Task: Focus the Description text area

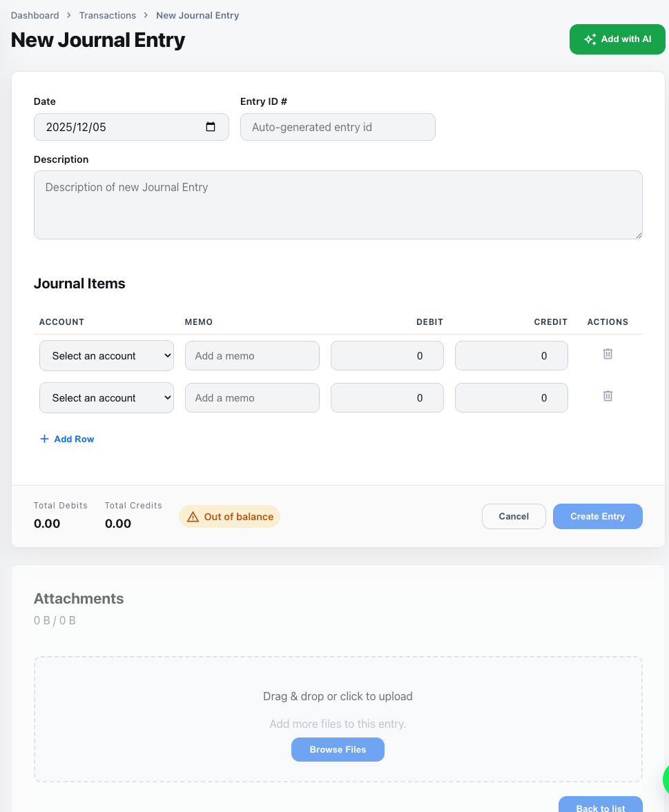Action: tap(338, 205)
